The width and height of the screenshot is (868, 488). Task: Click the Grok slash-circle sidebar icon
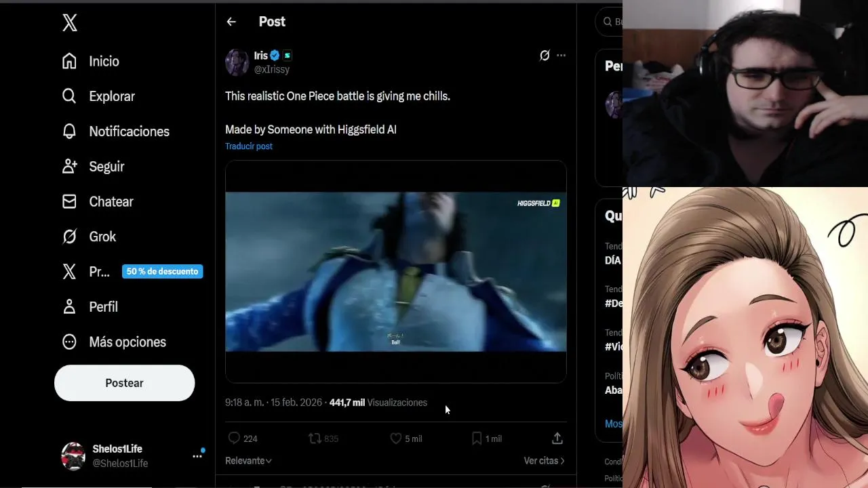click(69, 237)
